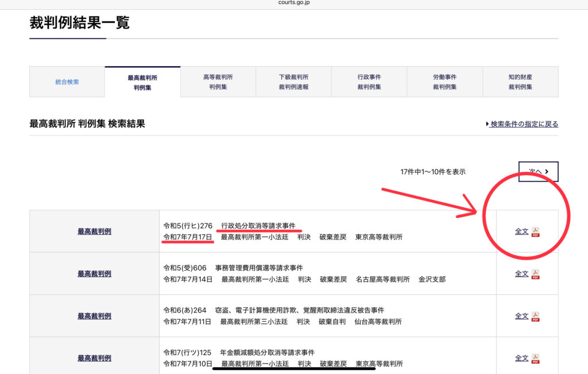Click the date 令和7年7月11日
Viewport: 588px width, 374px height.
coord(187,322)
